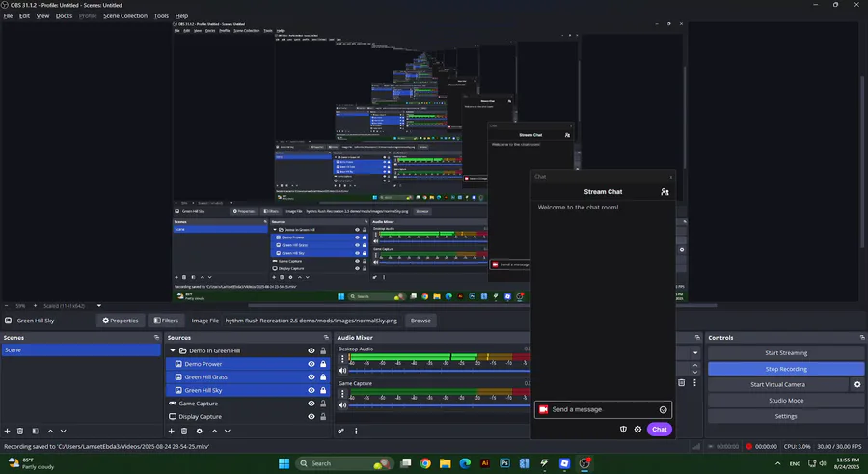Mute Game Capture audio speaker icon

point(342,405)
